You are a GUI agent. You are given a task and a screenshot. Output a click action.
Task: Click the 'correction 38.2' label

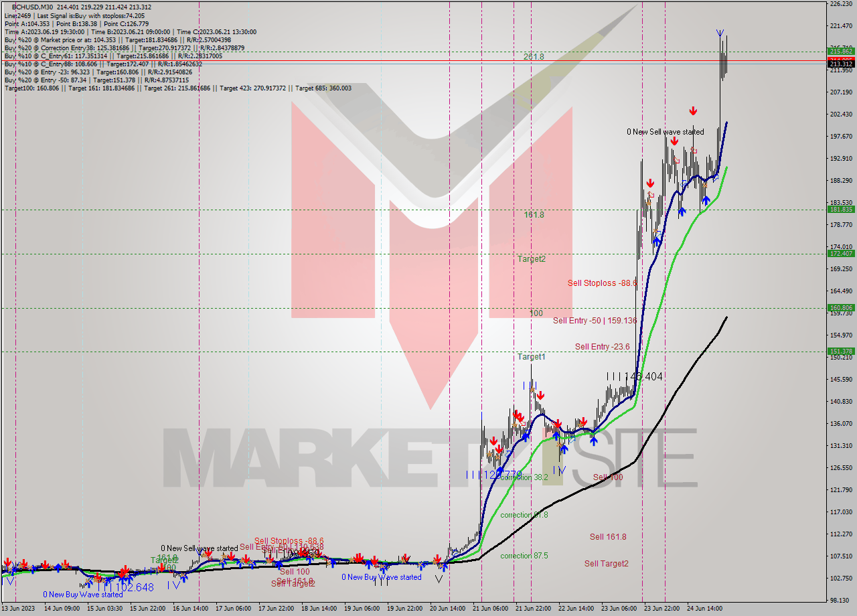(x=524, y=477)
